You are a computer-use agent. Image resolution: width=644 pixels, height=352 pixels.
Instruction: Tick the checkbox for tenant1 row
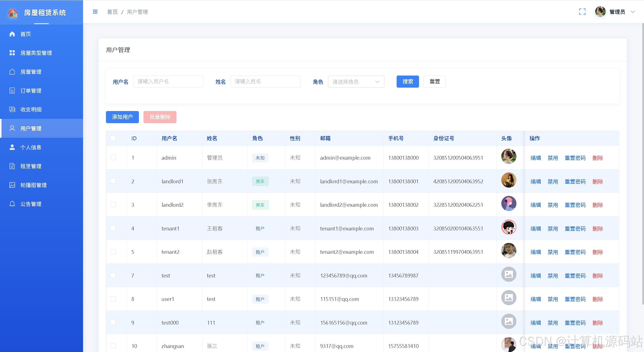pyautogui.click(x=113, y=228)
